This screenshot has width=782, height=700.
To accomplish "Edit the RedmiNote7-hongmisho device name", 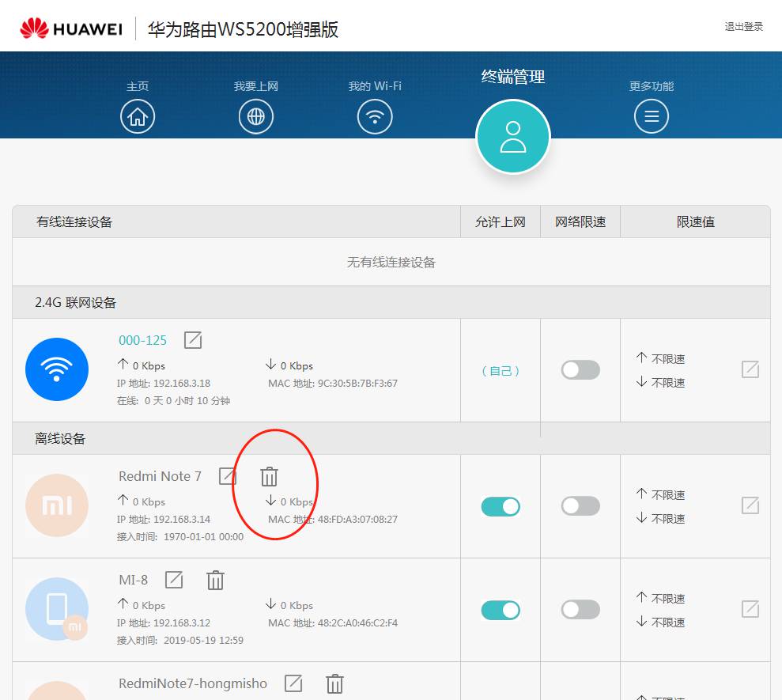I will tap(293, 683).
